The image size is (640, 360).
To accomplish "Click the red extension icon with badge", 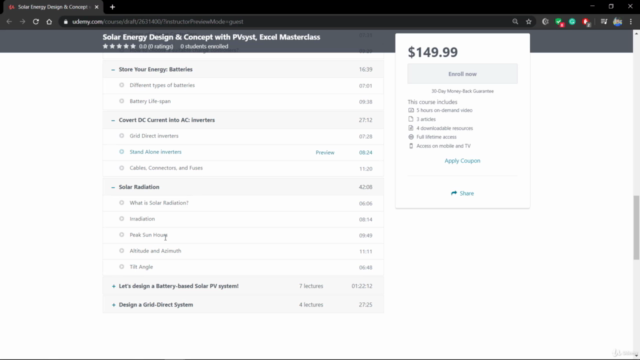I will tap(586, 22).
